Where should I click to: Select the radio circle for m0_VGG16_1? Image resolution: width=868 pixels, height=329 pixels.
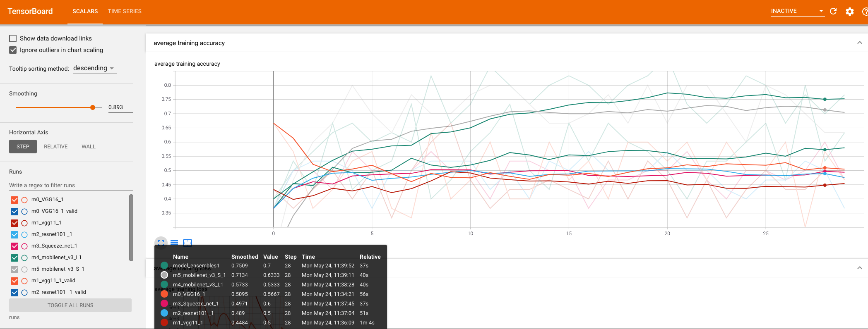tap(24, 200)
